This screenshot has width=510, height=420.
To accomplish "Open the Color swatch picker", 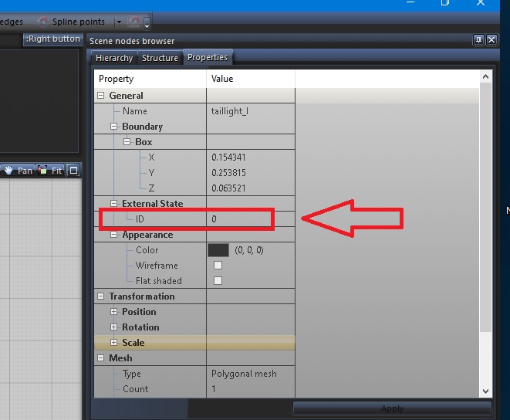I will click(x=218, y=250).
